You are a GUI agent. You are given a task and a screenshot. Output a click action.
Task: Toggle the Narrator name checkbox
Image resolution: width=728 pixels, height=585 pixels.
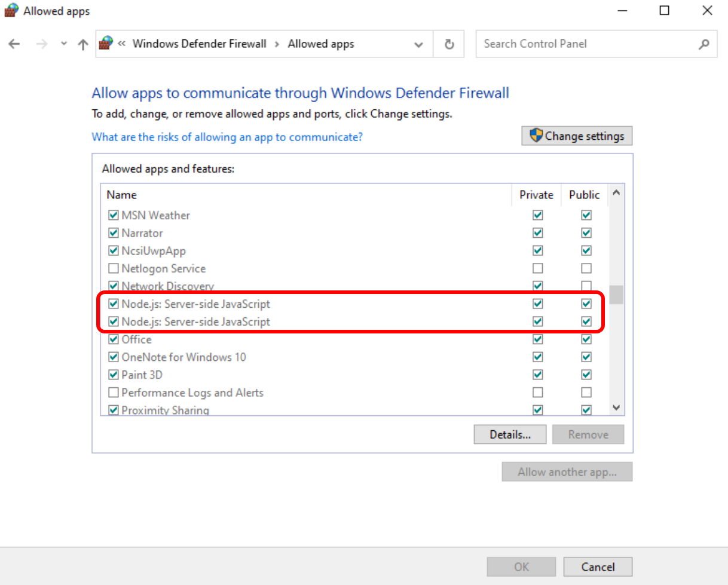click(x=113, y=233)
